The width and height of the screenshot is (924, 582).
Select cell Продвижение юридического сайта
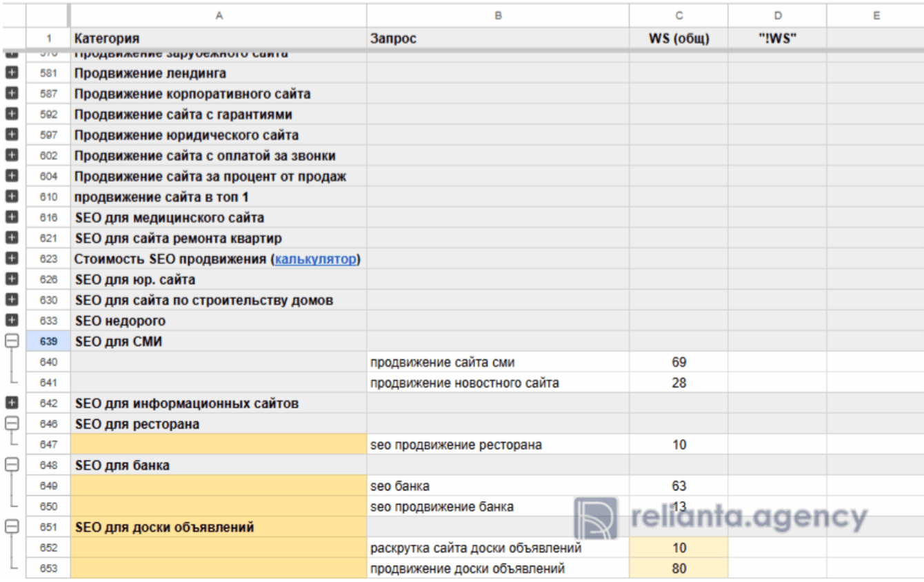(x=219, y=135)
